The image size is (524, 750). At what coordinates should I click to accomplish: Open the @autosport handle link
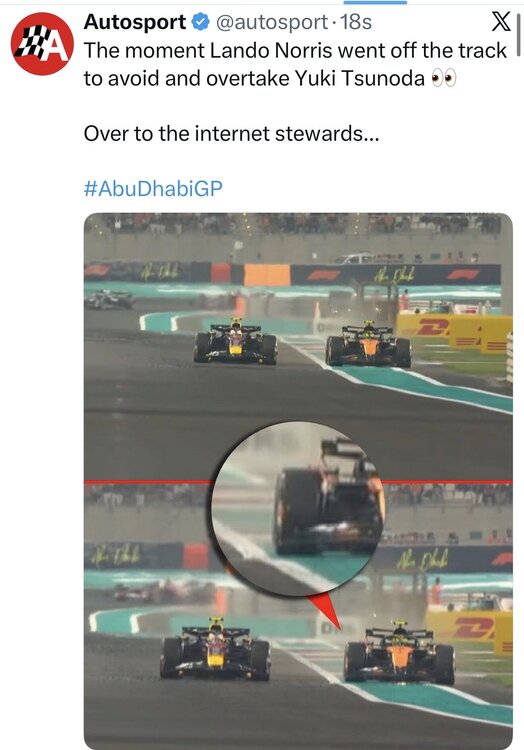[272, 22]
